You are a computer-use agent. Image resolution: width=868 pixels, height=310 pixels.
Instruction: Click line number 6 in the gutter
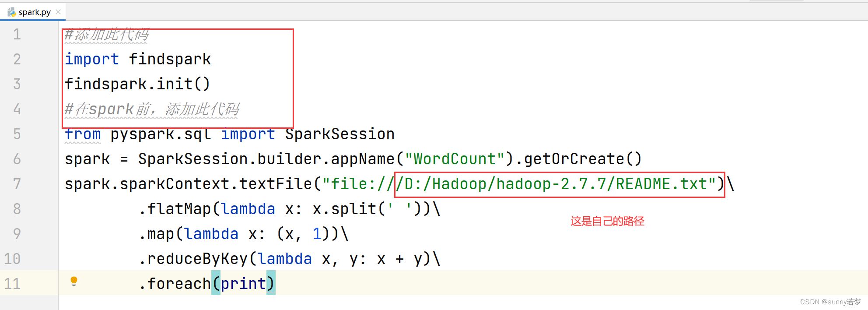(x=17, y=159)
